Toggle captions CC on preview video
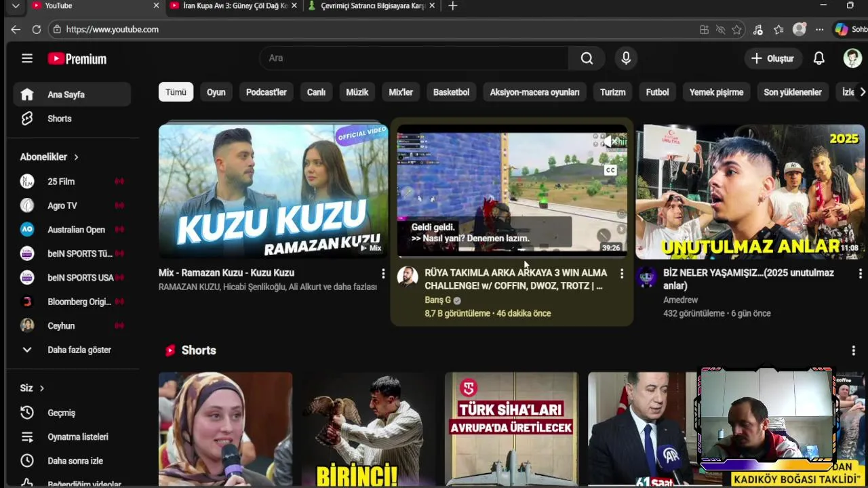This screenshot has width=868, height=488. (x=610, y=170)
